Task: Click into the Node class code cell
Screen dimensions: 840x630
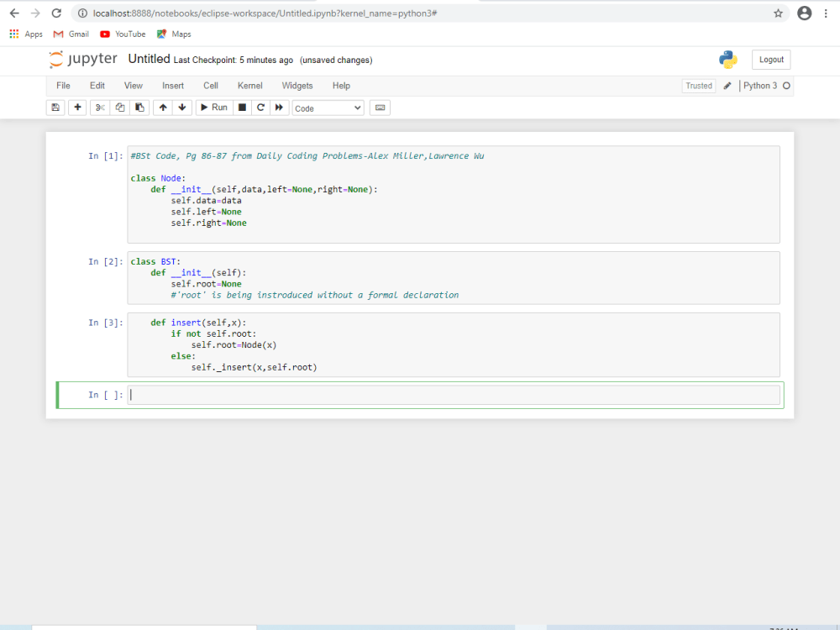Action: click(454, 195)
